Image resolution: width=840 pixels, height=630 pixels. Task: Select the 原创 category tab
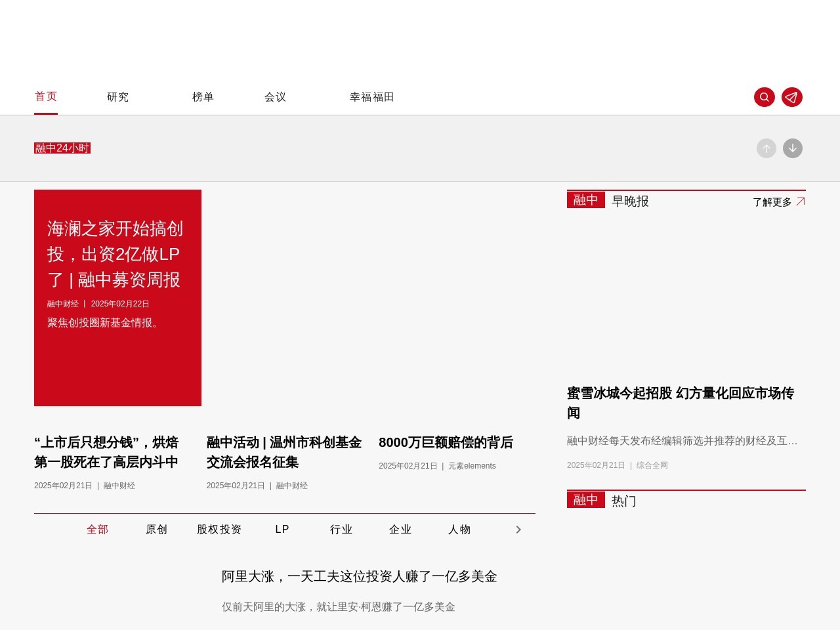point(157,530)
